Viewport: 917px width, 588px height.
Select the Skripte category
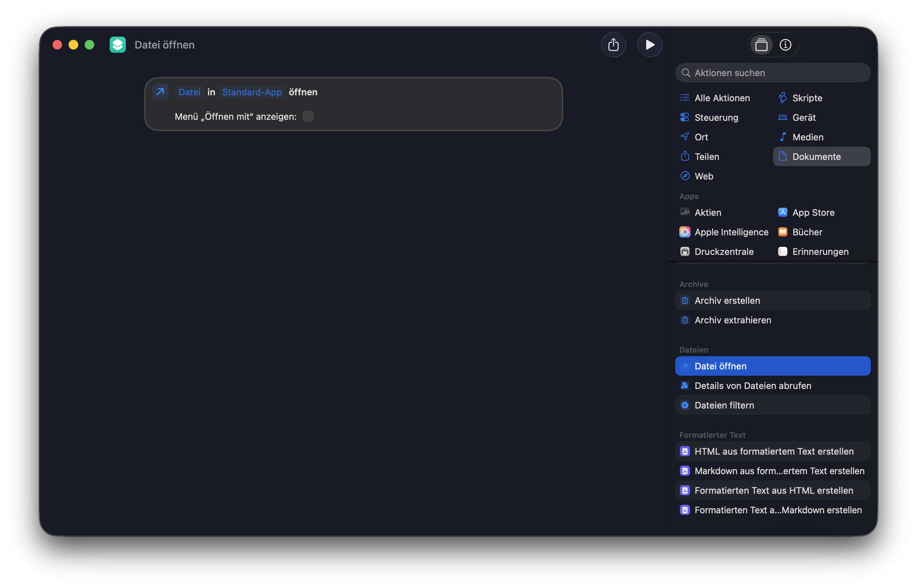pyautogui.click(x=807, y=98)
